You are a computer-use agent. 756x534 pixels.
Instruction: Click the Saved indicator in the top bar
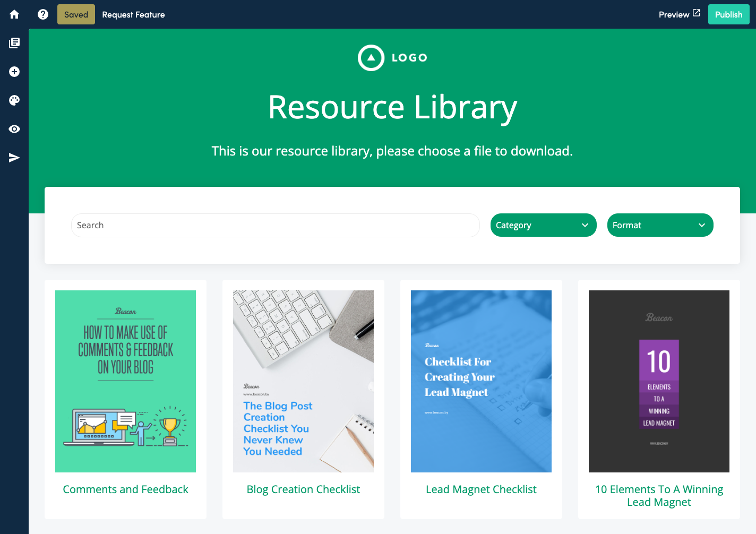[75, 14]
